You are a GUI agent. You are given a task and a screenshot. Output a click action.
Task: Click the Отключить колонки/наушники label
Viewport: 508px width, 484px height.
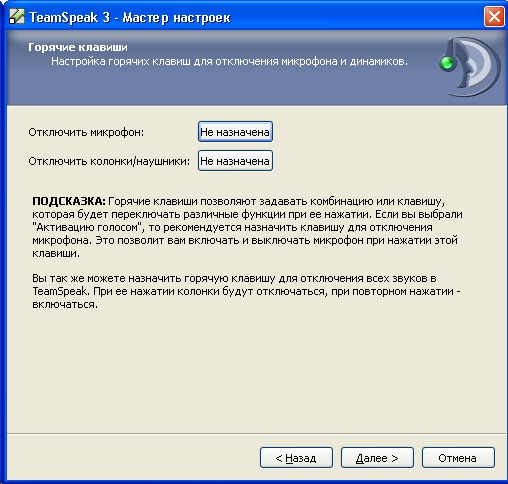pos(109,161)
